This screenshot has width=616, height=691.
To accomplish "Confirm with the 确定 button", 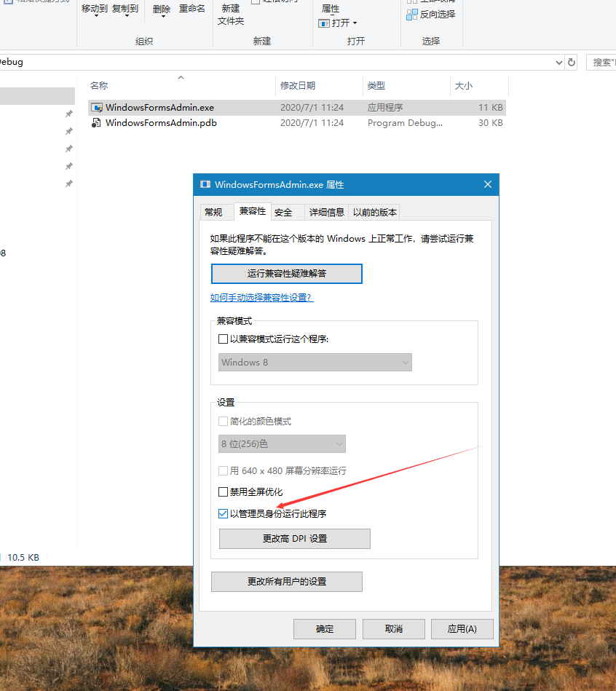I will pos(325,629).
